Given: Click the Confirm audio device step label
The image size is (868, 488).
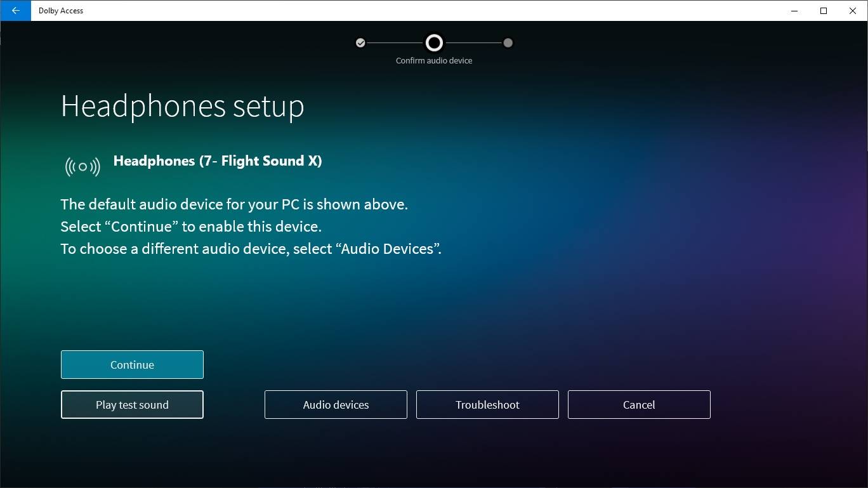Looking at the screenshot, I should (434, 61).
